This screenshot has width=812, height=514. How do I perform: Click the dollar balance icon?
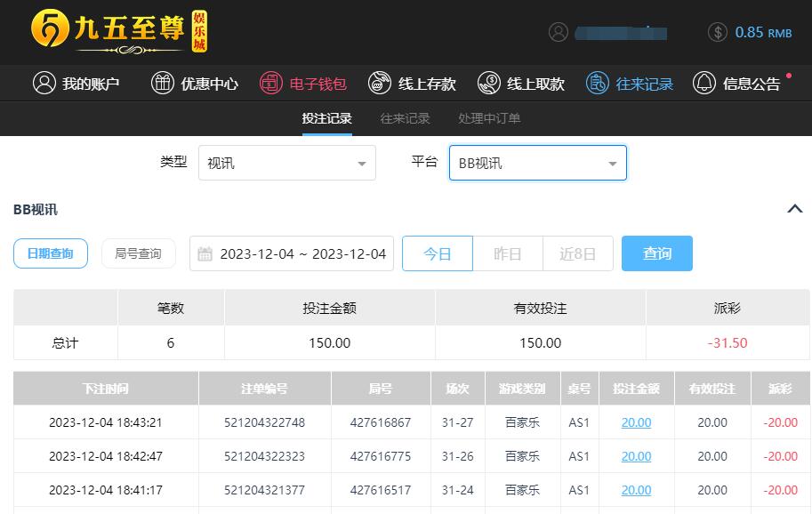coord(718,32)
